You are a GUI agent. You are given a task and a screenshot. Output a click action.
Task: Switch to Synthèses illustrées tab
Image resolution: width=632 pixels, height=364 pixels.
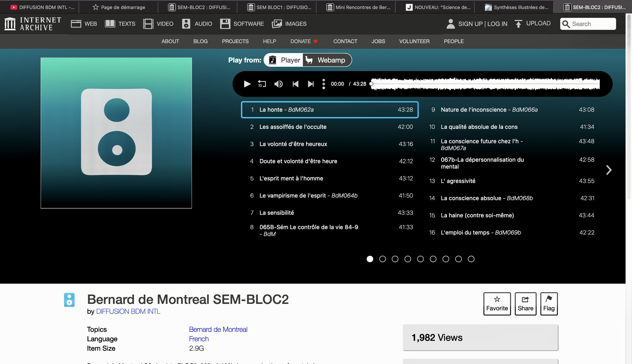tap(514, 7)
